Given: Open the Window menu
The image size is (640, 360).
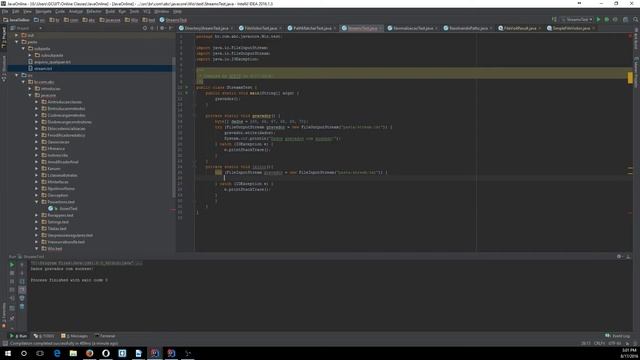Looking at the screenshot, I should click(x=161, y=11).
